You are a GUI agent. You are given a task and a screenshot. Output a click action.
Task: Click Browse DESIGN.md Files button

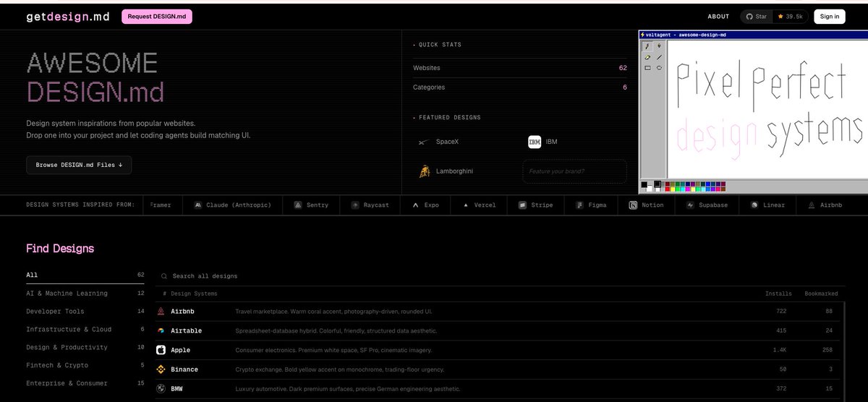pyautogui.click(x=79, y=165)
